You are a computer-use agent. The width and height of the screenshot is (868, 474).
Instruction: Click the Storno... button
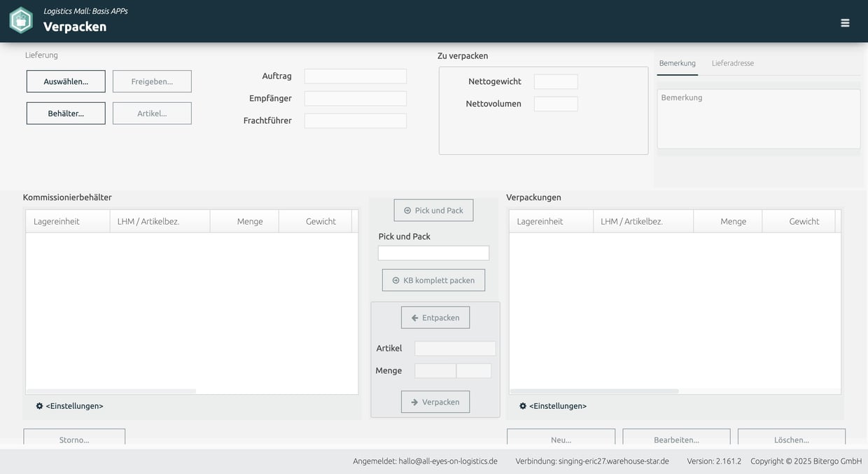[x=74, y=438]
